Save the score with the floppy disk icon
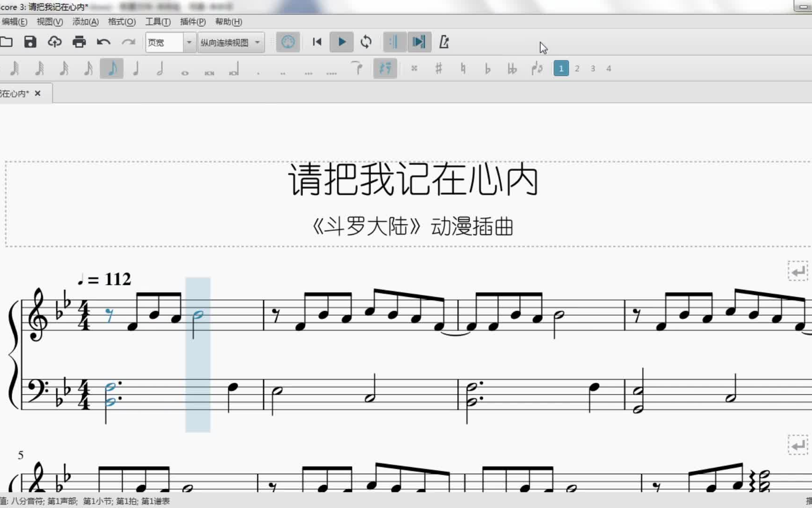 tap(31, 42)
